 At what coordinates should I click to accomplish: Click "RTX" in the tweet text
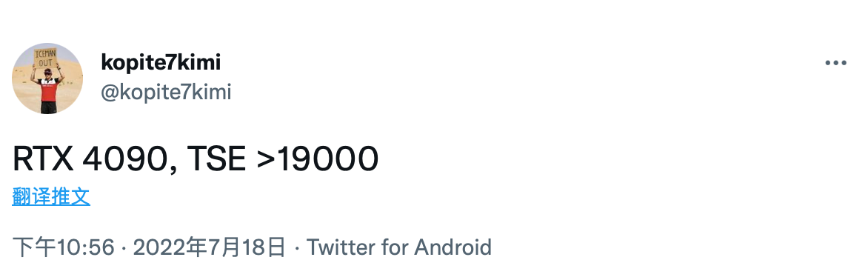pos(43,159)
